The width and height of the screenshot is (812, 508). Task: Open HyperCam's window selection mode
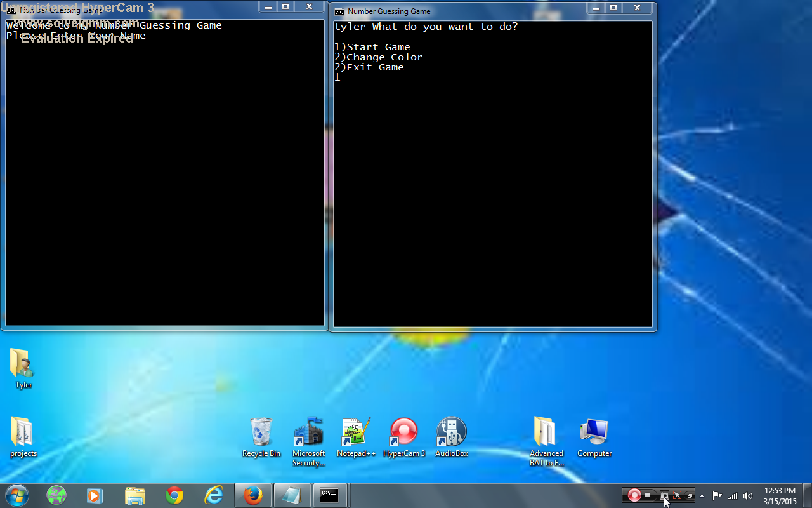(689, 495)
